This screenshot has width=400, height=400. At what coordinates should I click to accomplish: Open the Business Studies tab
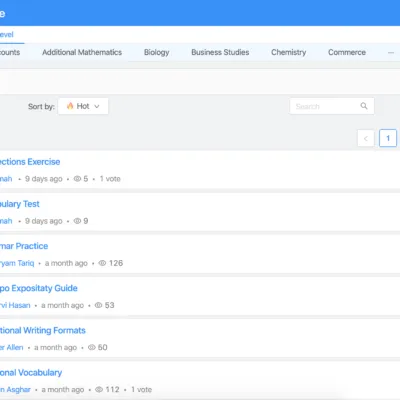pos(220,52)
